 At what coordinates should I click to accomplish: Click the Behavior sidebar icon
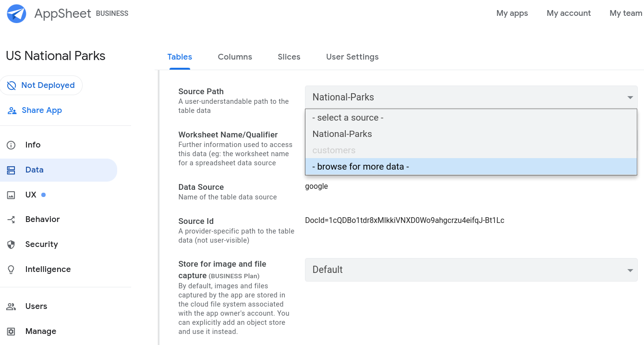coord(11,219)
